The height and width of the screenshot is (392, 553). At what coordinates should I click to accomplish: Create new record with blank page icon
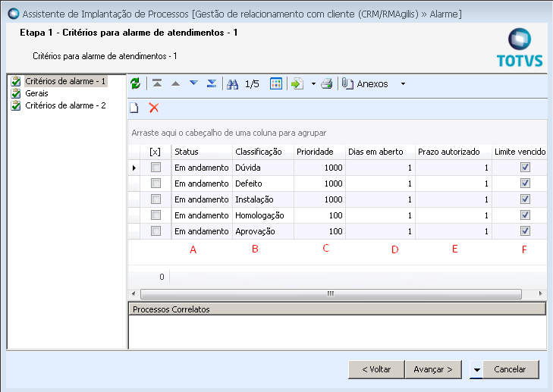pos(134,108)
